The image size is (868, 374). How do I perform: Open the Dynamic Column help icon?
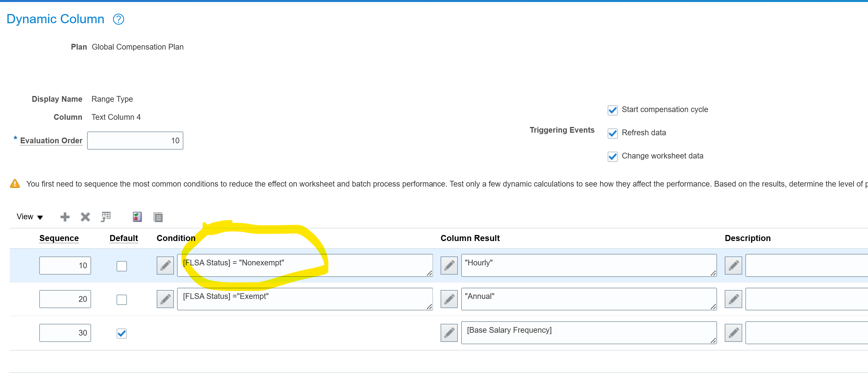pos(118,19)
